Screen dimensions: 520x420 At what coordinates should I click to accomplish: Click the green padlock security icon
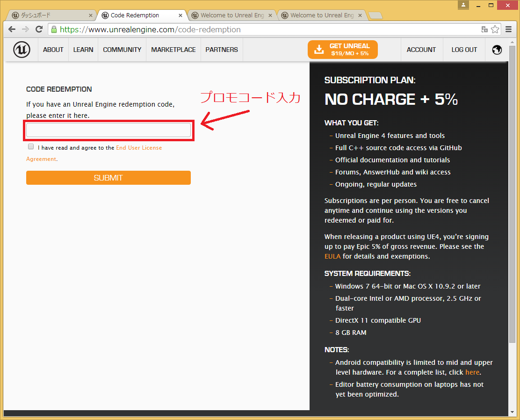(x=54, y=29)
